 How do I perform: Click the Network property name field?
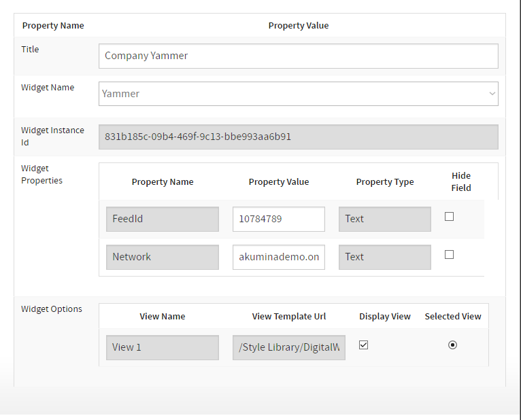[162, 258]
